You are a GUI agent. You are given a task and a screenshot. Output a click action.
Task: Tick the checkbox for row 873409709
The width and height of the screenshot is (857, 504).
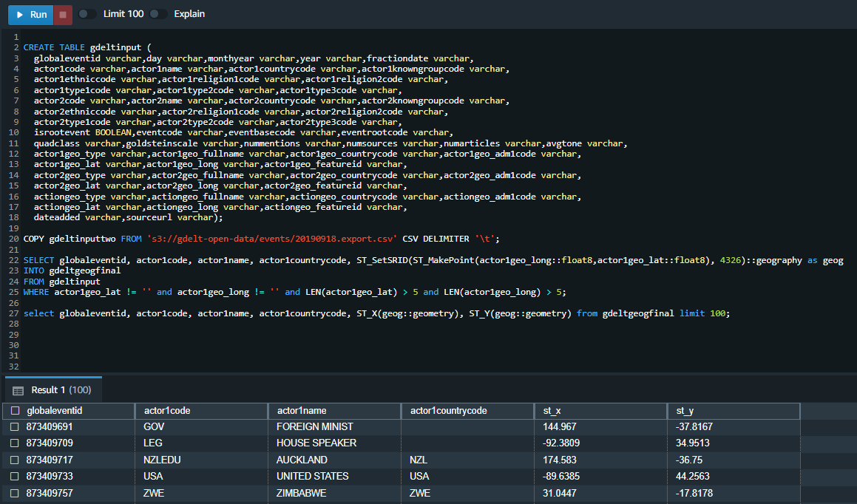(x=15, y=443)
